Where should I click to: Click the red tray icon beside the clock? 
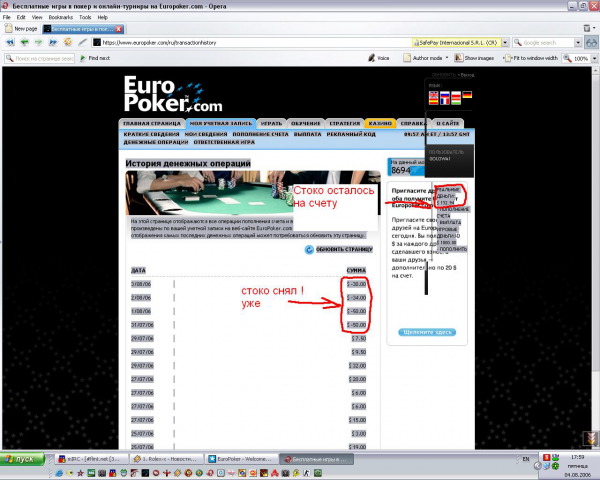tap(546, 457)
